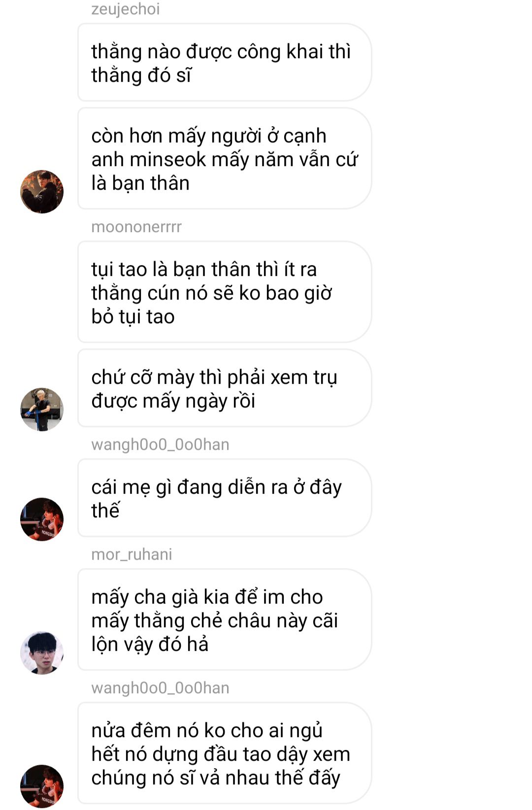Open wangh0o0_0o0han's avatar beside 'nửa đêm' message
Image resolution: width=532 pixels, height=810 pixels.
click(x=42, y=786)
